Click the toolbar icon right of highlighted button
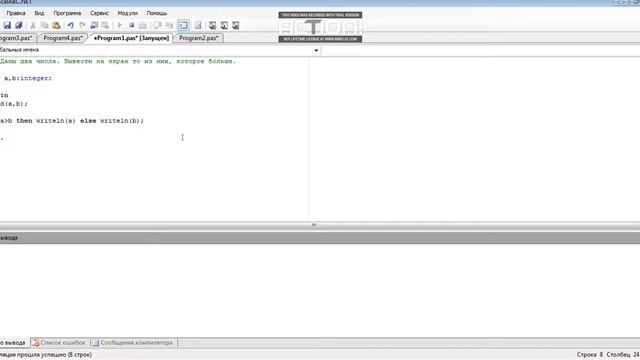Viewport: 640px width, 360px height. tap(198, 25)
